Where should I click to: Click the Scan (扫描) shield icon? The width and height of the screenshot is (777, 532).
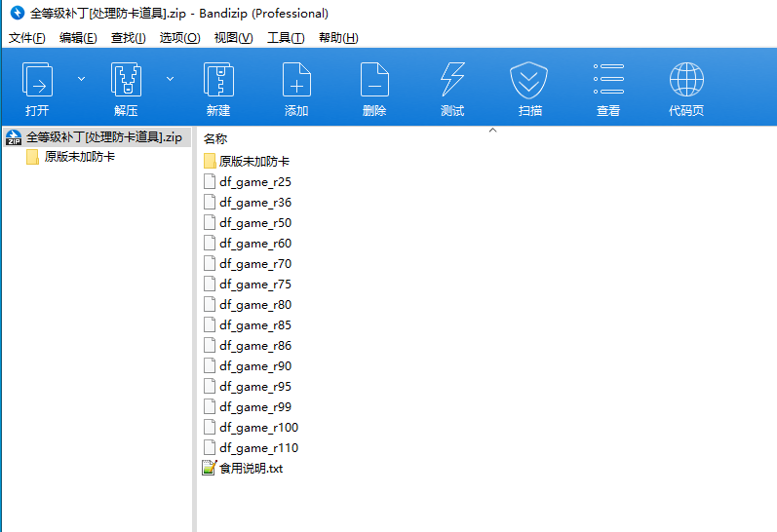529,80
